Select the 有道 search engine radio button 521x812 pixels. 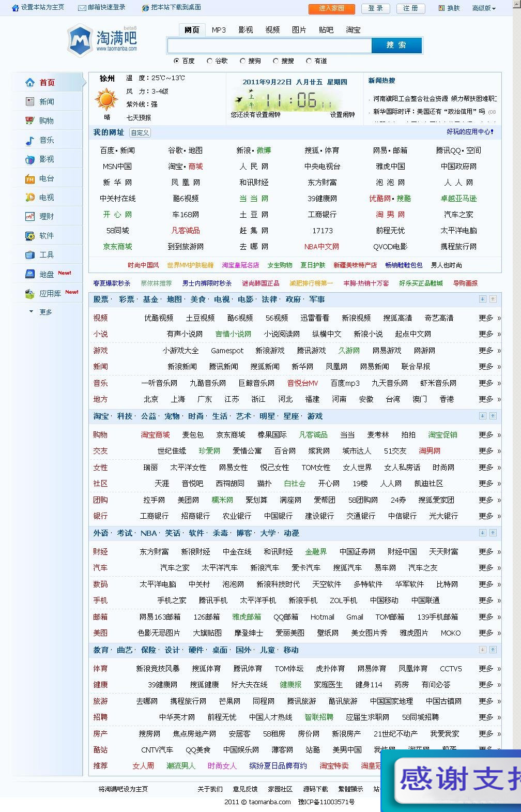point(309,61)
